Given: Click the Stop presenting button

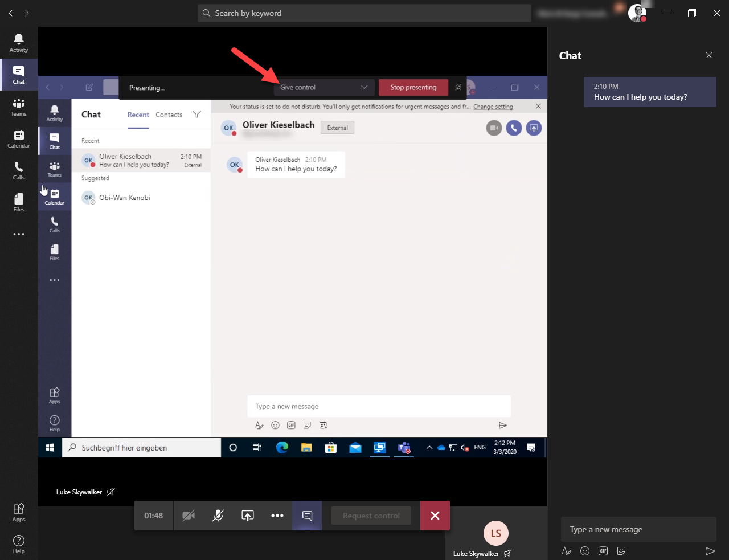Looking at the screenshot, I should (x=413, y=87).
